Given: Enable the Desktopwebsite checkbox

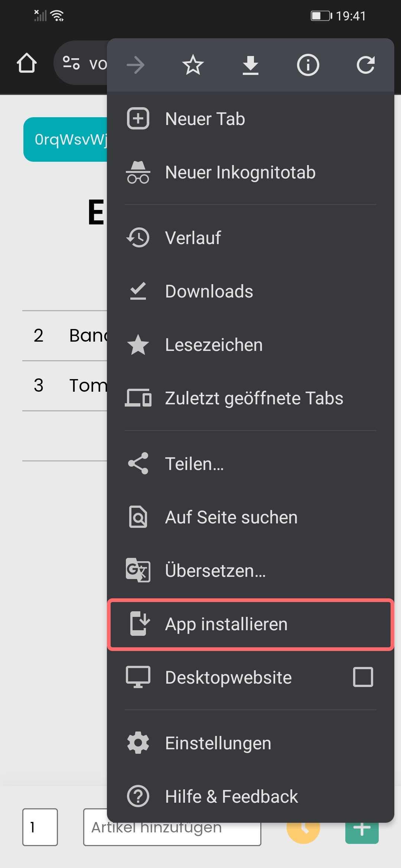Looking at the screenshot, I should click(363, 677).
